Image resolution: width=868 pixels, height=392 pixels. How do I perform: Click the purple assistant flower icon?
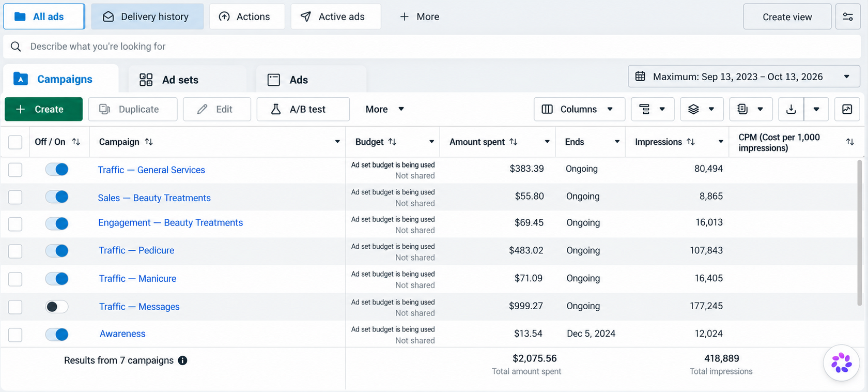point(841,363)
